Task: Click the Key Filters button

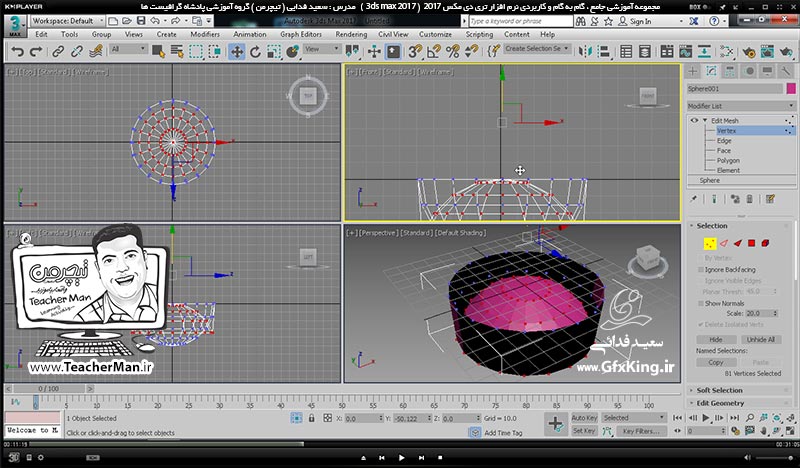Action: tap(641, 431)
